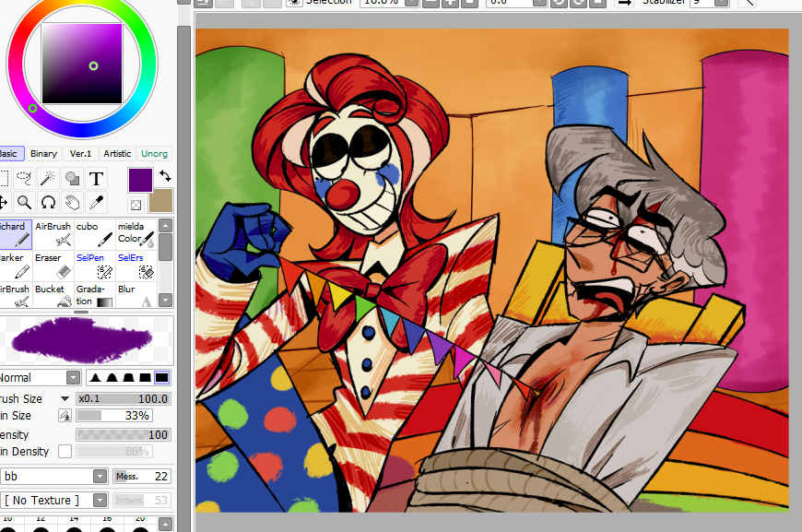Image resolution: width=802 pixels, height=532 pixels.
Task: Click the left panel vertical scrollbar
Action: (183, 278)
